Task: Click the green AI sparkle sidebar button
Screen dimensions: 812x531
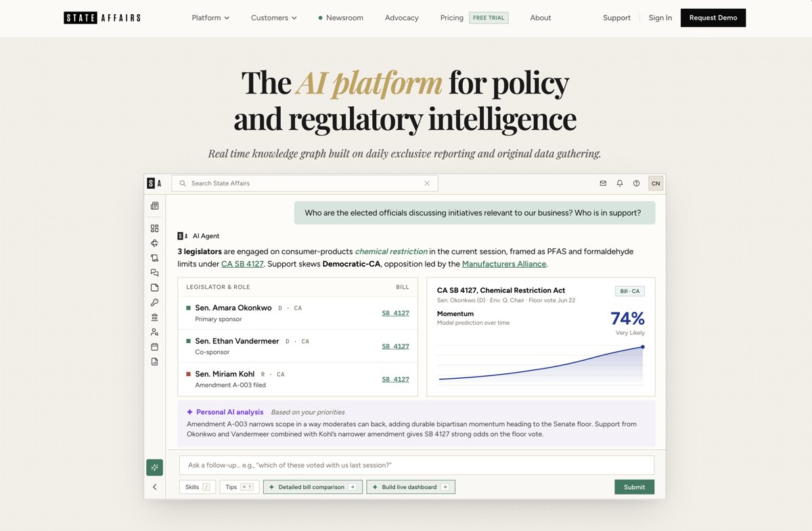Action: coord(154,467)
